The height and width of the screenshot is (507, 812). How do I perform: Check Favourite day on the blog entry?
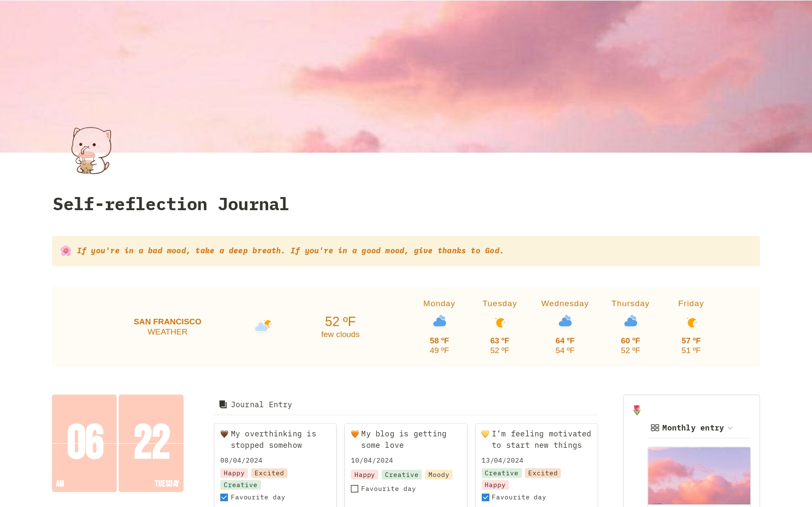[x=354, y=489]
